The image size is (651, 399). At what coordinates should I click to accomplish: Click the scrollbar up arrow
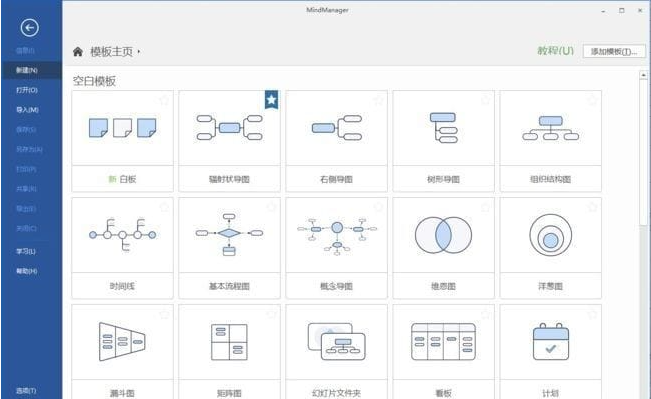point(644,75)
